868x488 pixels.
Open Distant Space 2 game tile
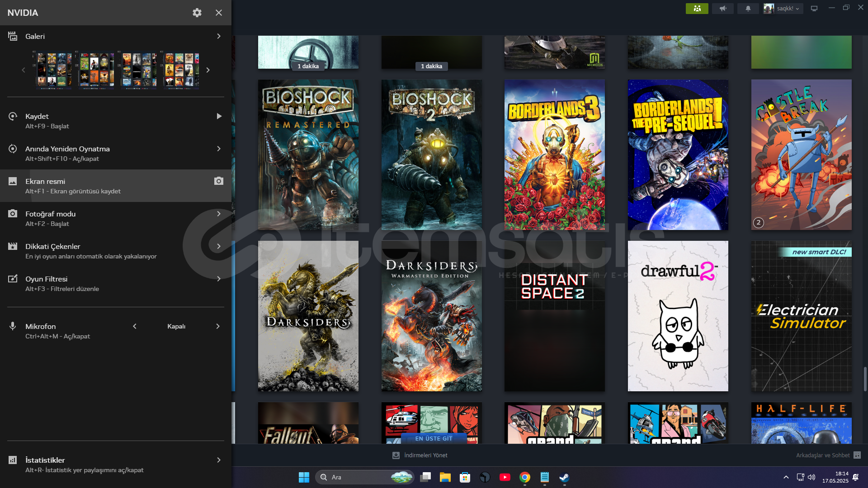(555, 316)
